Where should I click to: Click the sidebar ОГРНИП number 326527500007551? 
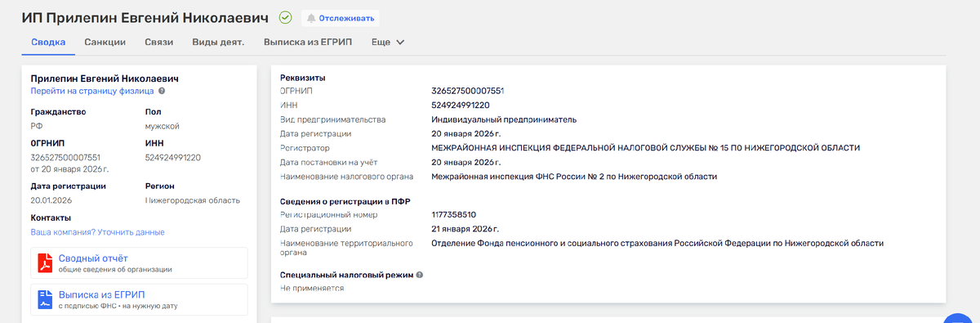[x=65, y=157]
